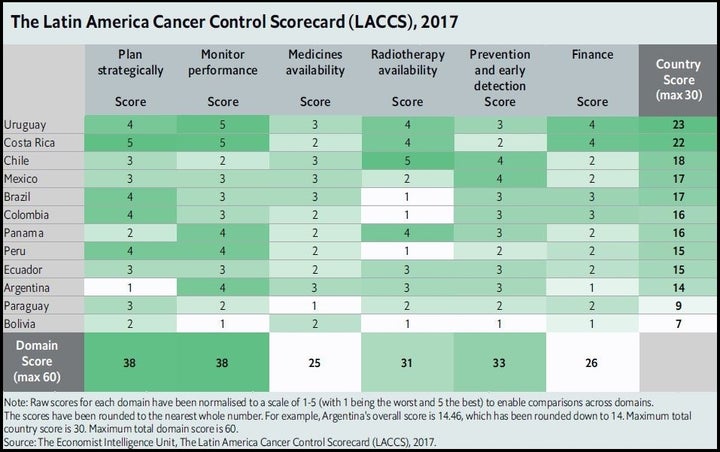Click Chile's radiotherapy score of 5
Screen dimensions: 720x452
click(408, 161)
